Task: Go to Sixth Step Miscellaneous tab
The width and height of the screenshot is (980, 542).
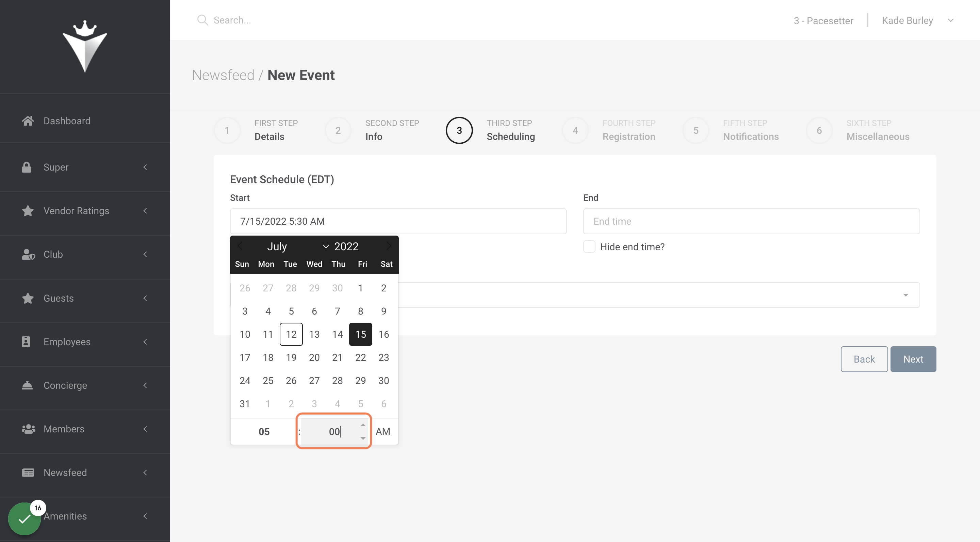Action: tap(857, 130)
